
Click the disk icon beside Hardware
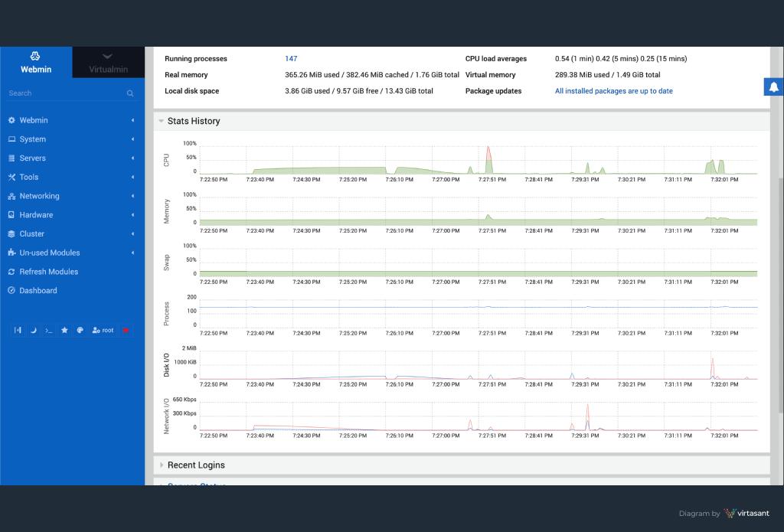click(x=11, y=215)
